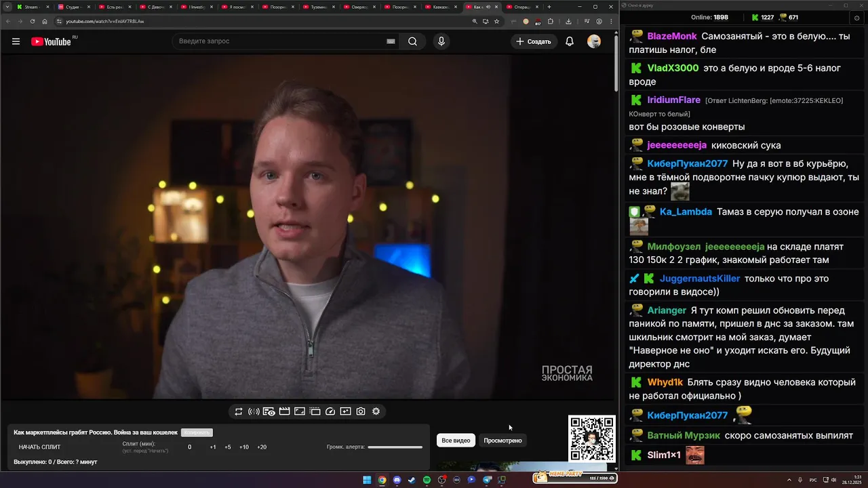Click username Ka_Lambda in chat

(x=686, y=211)
